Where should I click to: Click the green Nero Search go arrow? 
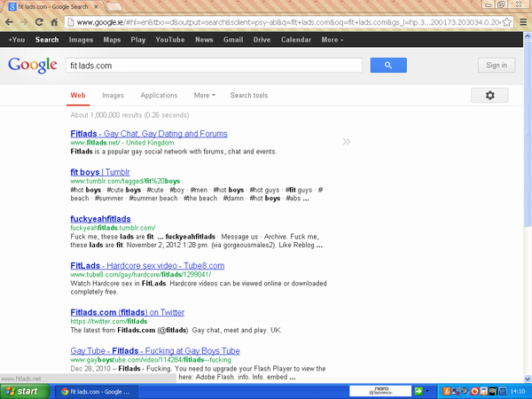419,392
